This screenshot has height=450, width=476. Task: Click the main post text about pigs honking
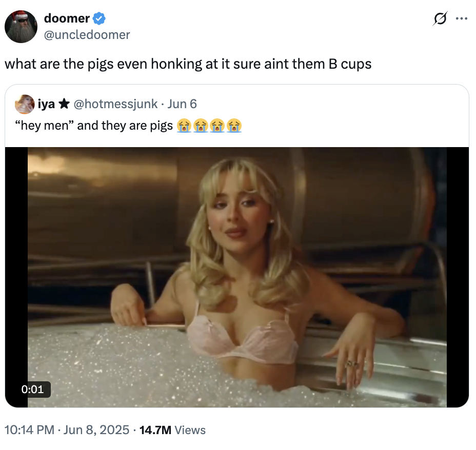tap(188, 65)
